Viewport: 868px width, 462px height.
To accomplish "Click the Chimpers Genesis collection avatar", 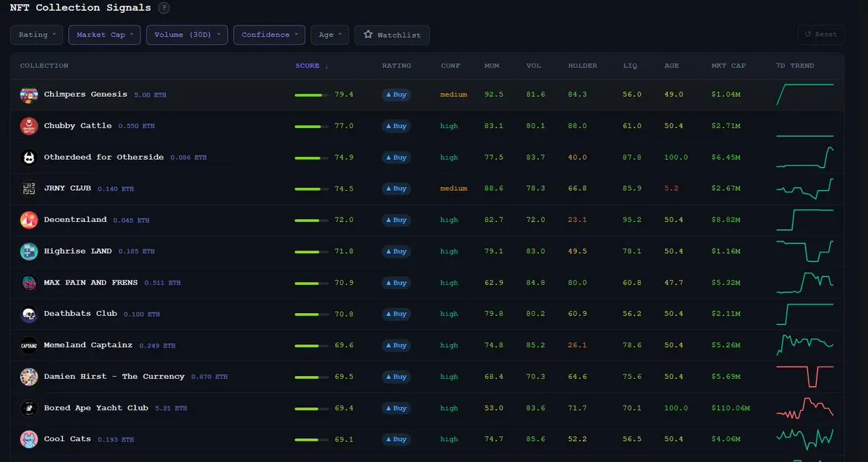I will [29, 95].
